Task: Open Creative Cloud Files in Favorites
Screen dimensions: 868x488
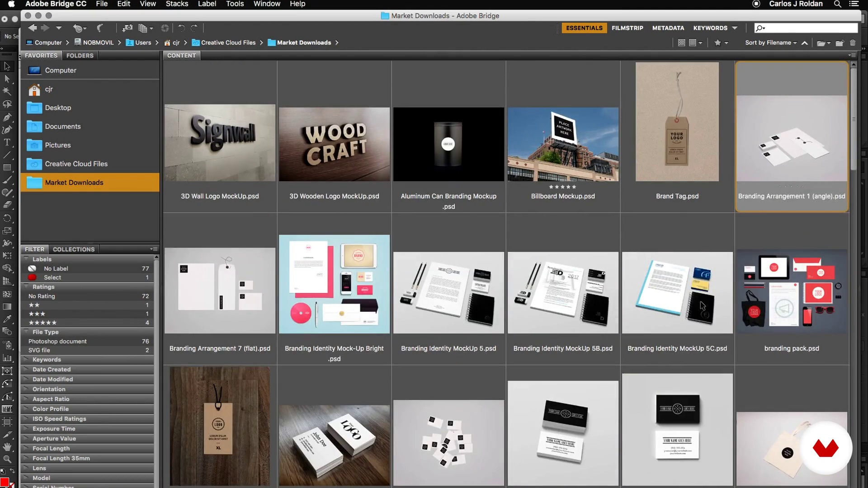Action: 90,164
